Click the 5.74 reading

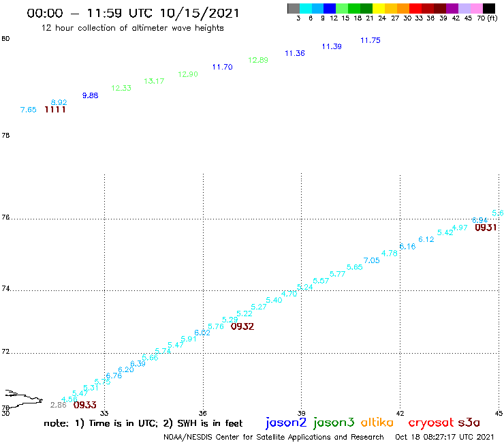[x=163, y=351]
